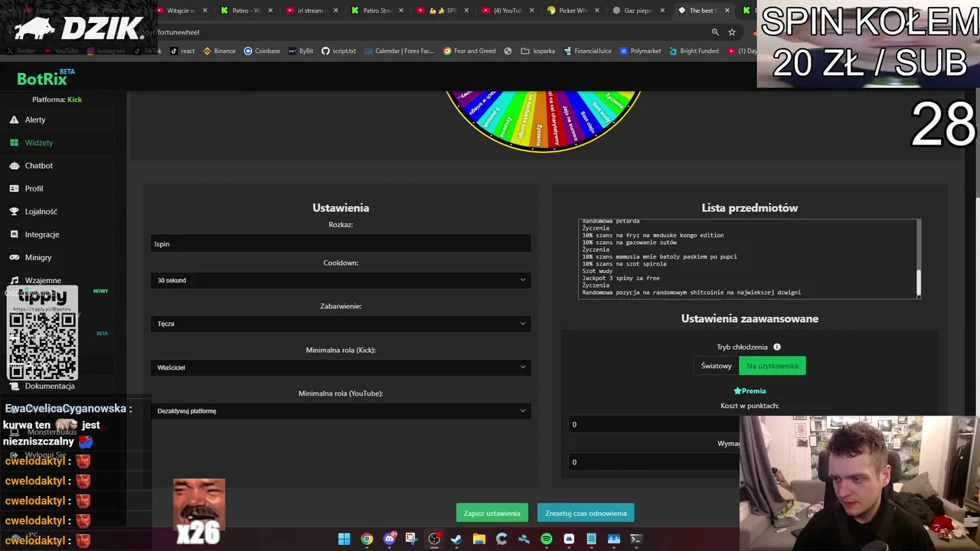Click the Koszt w punktach field
980x551 pixels.
654,424
